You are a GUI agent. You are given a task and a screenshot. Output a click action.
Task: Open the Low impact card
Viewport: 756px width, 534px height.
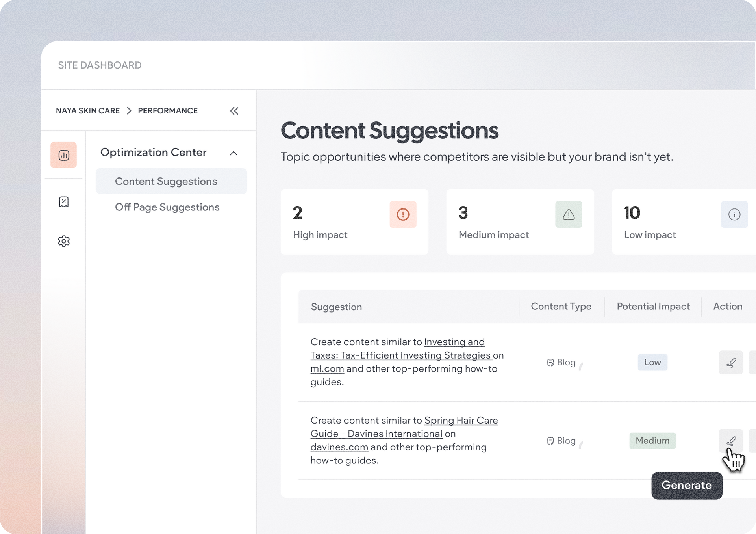684,222
